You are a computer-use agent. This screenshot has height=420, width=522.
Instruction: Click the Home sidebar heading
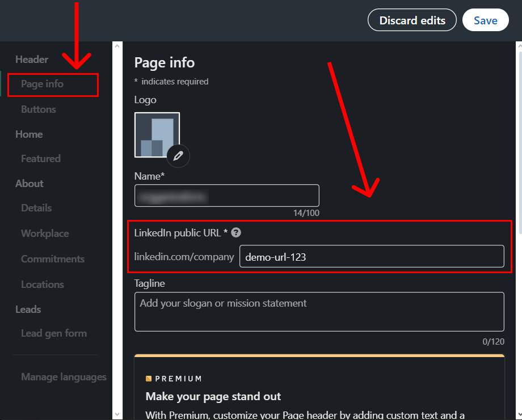29,134
